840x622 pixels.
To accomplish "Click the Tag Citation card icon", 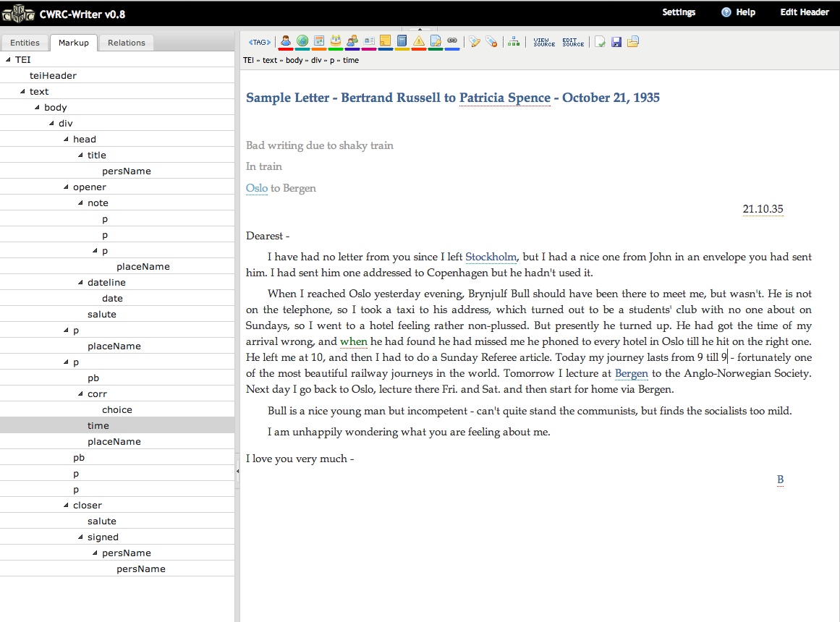I will [369, 41].
